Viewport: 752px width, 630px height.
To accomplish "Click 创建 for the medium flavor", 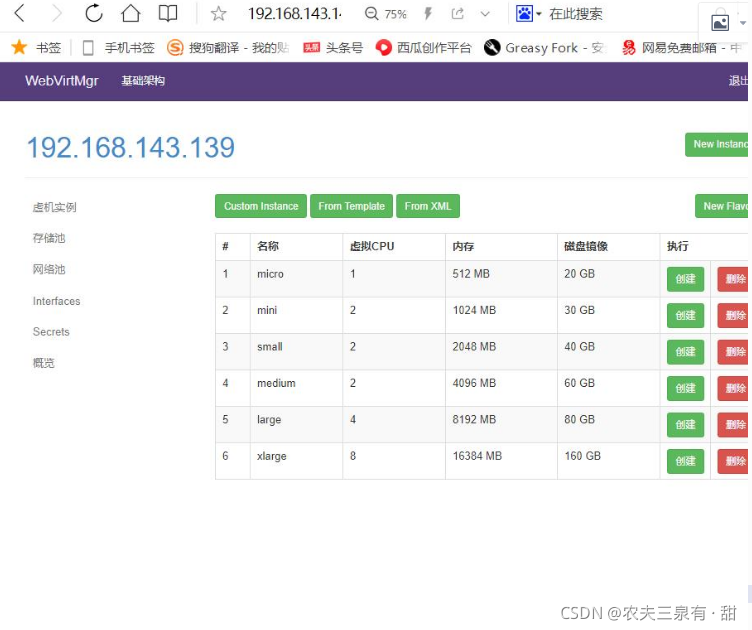I will click(685, 388).
